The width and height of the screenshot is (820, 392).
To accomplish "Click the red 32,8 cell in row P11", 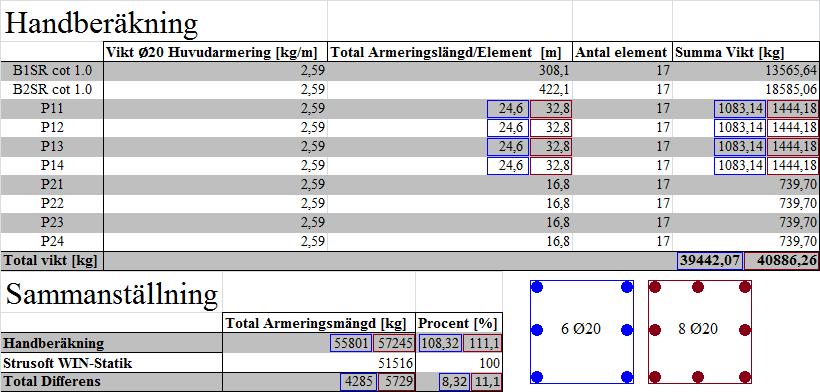I will point(551,109).
